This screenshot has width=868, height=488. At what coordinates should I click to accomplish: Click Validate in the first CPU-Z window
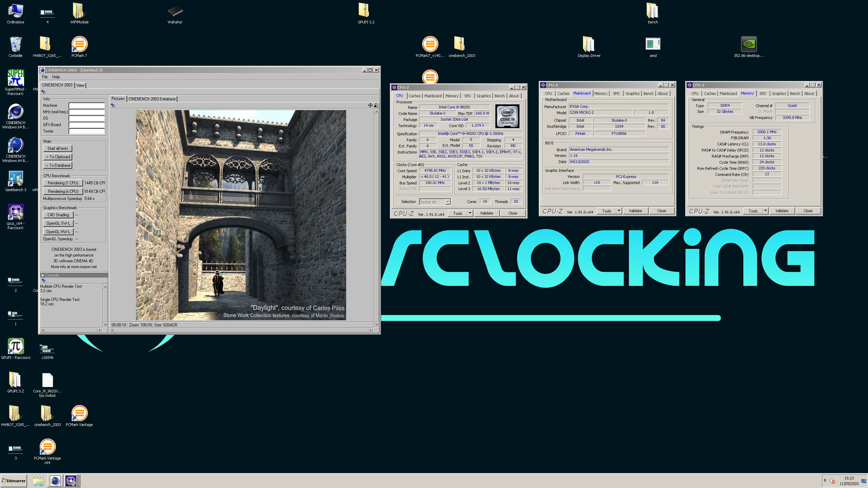tap(487, 213)
